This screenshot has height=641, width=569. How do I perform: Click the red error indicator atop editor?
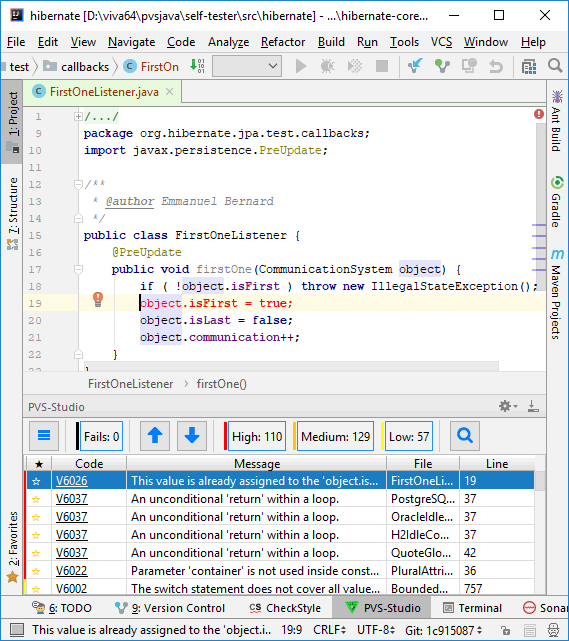point(539,114)
